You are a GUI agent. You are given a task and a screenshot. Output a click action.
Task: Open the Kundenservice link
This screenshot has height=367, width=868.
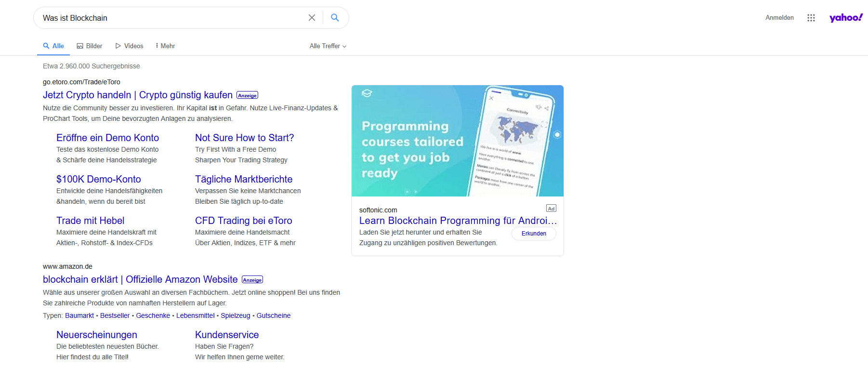click(x=227, y=335)
